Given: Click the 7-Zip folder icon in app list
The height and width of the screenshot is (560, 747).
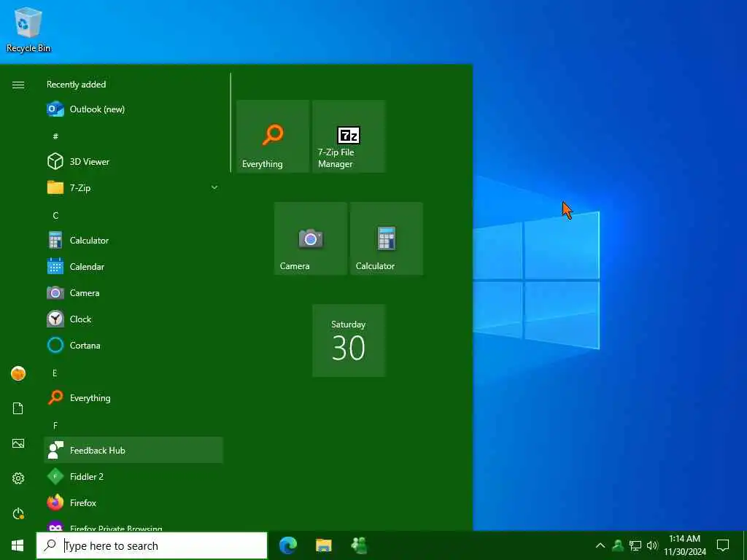Looking at the screenshot, I should pyautogui.click(x=55, y=187).
